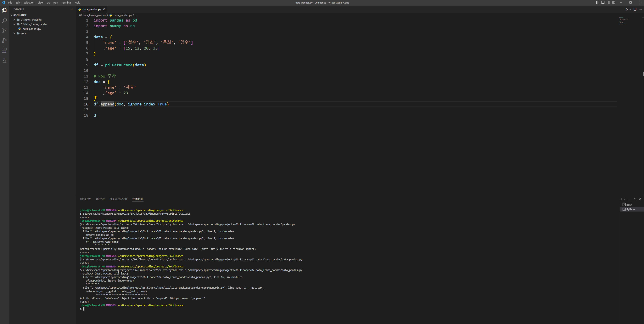
Task: Switch to the TERMINAL panel tab
Action: click(138, 199)
